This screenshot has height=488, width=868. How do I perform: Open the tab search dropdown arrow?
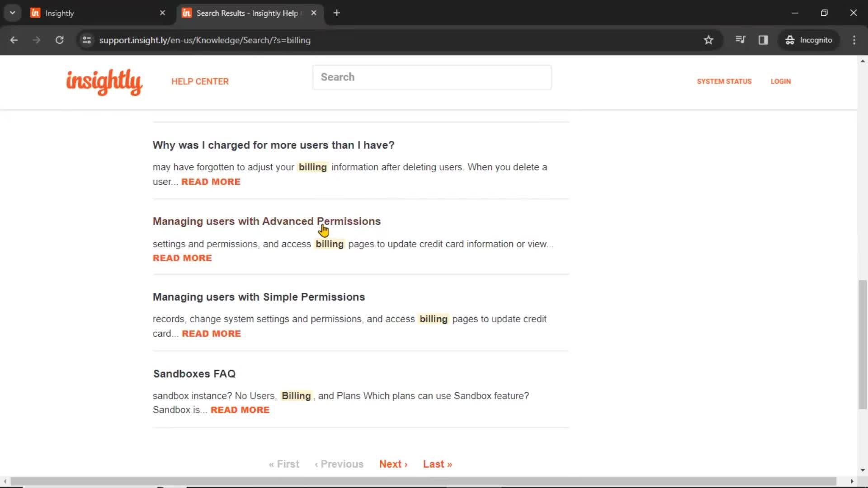pyautogui.click(x=13, y=13)
